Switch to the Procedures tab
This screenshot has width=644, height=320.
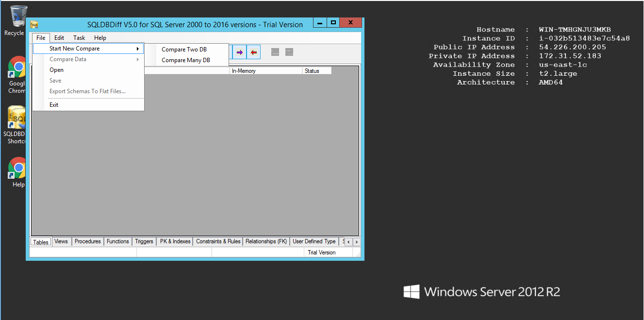(x=87, y=241)
